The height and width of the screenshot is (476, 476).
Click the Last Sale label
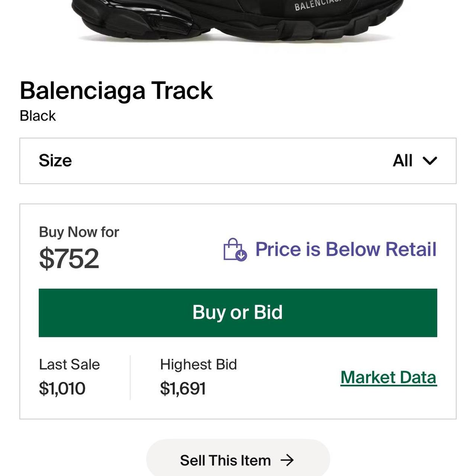(69, 364)
